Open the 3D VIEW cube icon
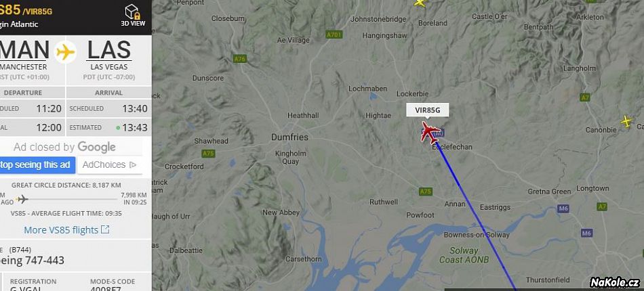 point(133,12)
